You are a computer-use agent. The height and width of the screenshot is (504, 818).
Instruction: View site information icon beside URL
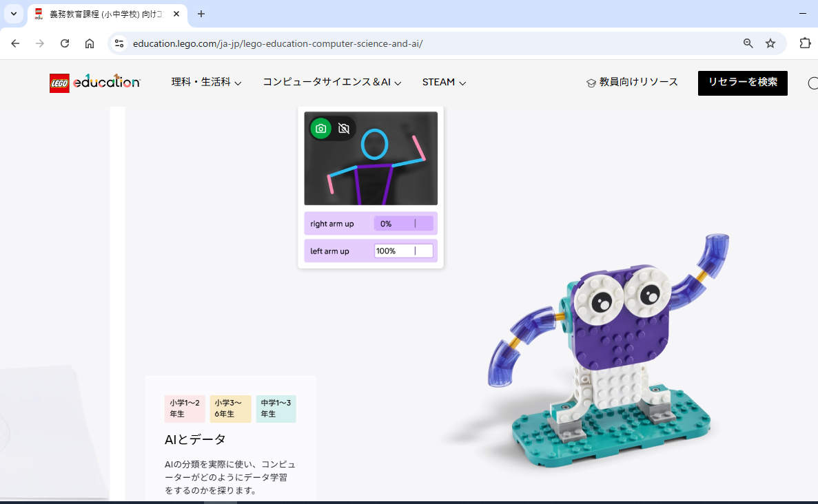119,43
